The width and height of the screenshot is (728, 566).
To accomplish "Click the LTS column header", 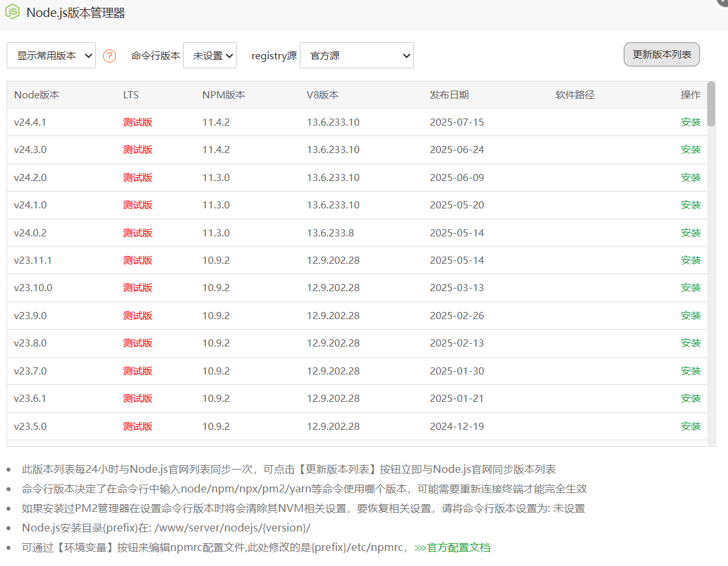I will (131, 94).
